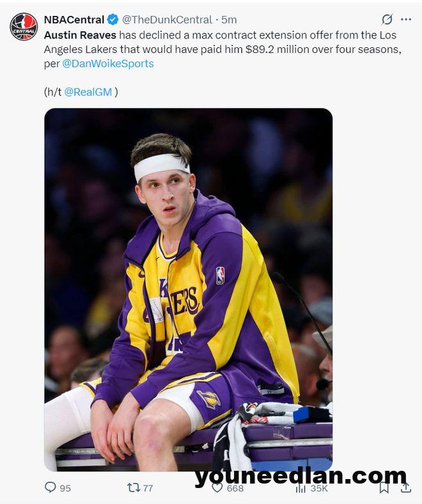Click the share upload icon
This screenshot has height=504, width=422.
406,487
